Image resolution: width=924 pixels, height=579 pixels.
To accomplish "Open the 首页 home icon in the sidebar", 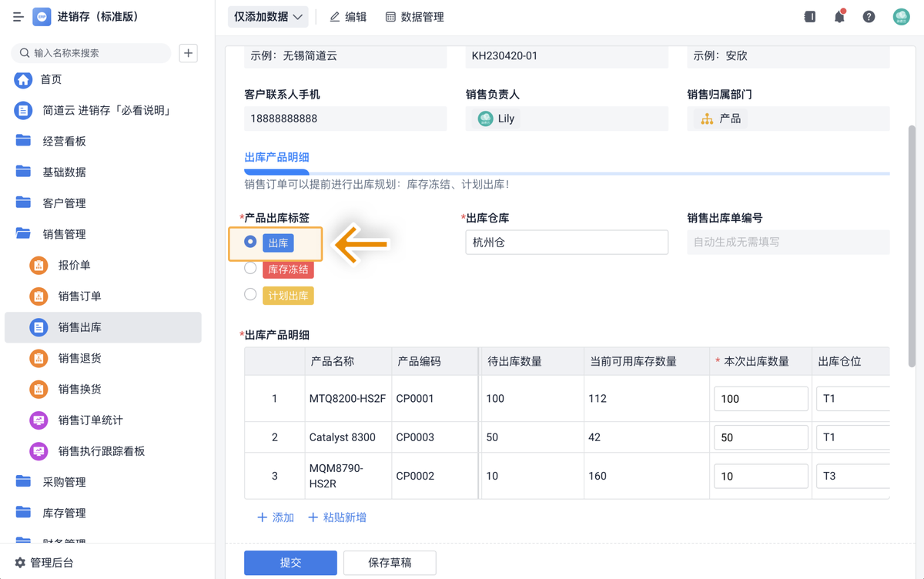I will [23, 79].
